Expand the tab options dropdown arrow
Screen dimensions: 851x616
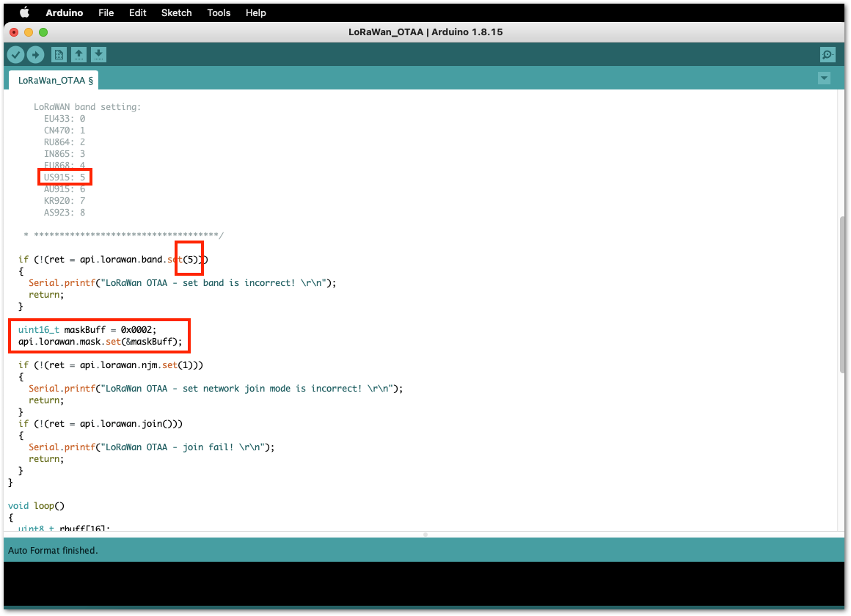tap(824, 78)
